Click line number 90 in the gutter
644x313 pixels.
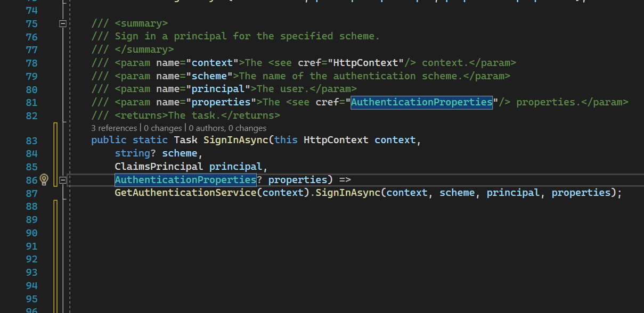pyautogui.click(x=31, y=233)
